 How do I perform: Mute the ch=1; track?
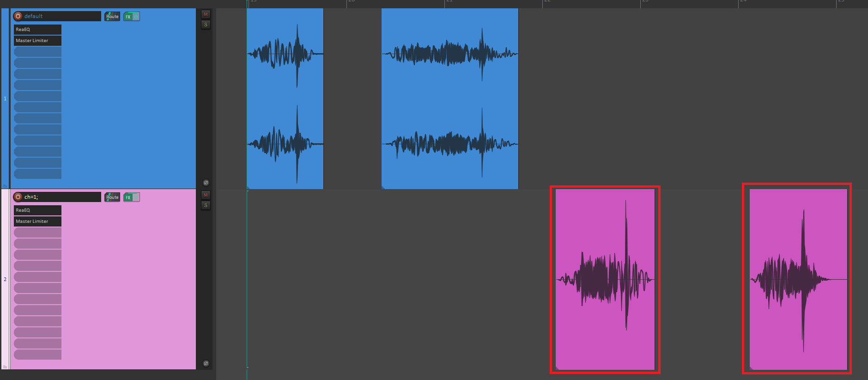pos(206,195)
